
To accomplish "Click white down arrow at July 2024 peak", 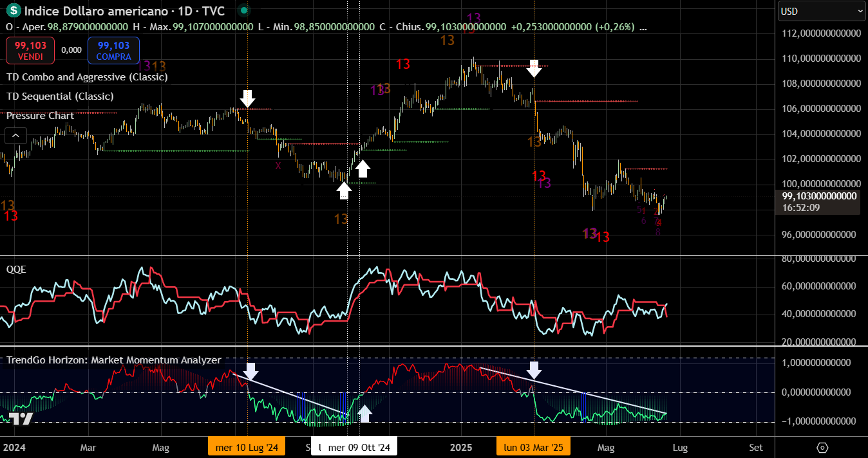I will 248,98.
